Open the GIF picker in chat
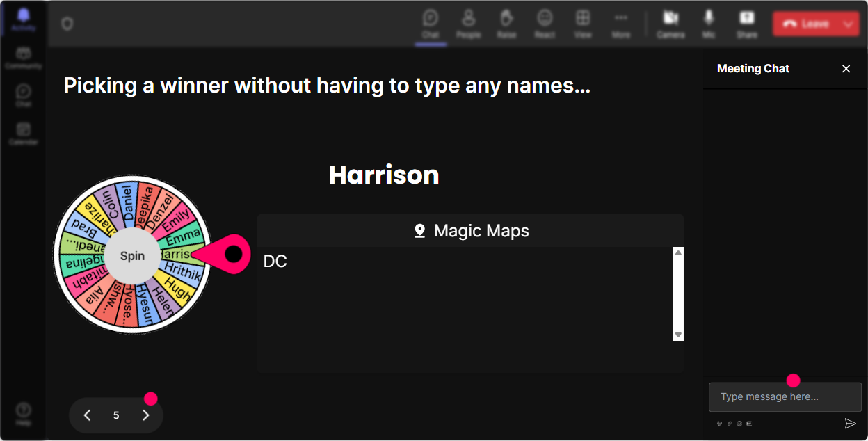The height and width of the screenshot is (441, 868). tap(749, 423)
